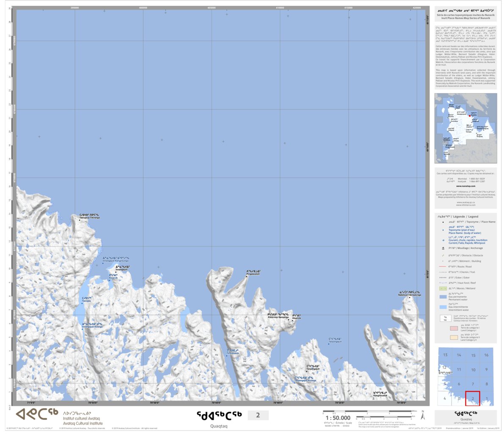Click the Marais / Wetland green color swatch

tap(443, 288)
